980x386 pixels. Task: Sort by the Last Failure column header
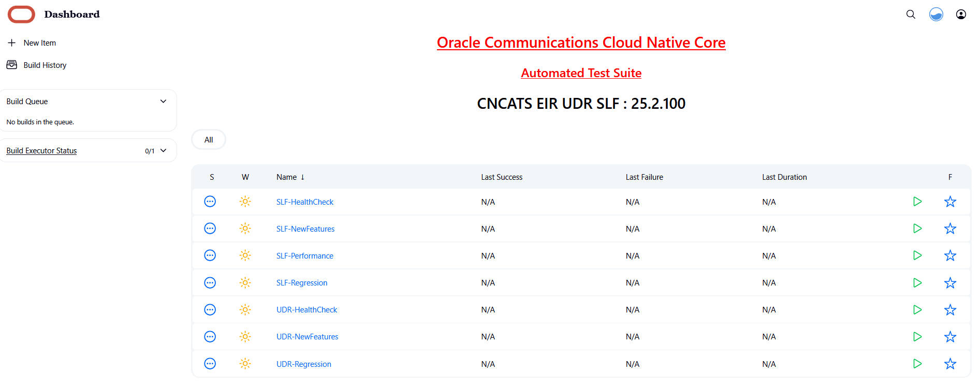click(x=644, y=177)
